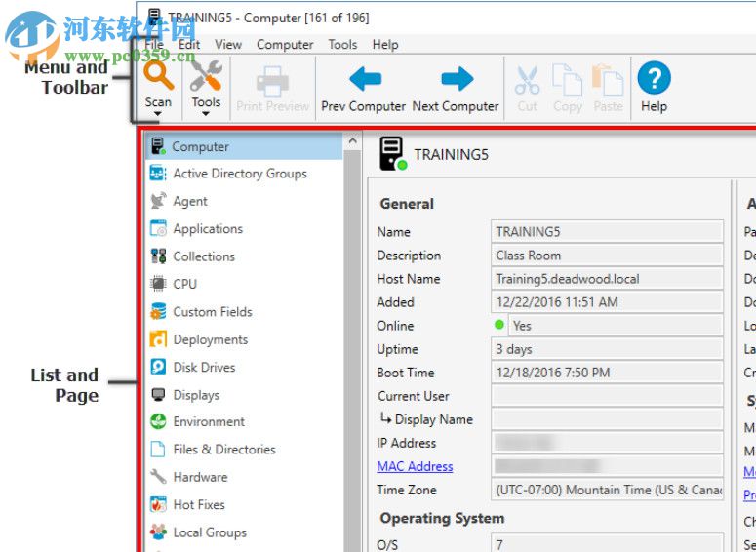Click the sidebar list scrollbar track
This screenshot has width=756, height=552.
[352, 350]
